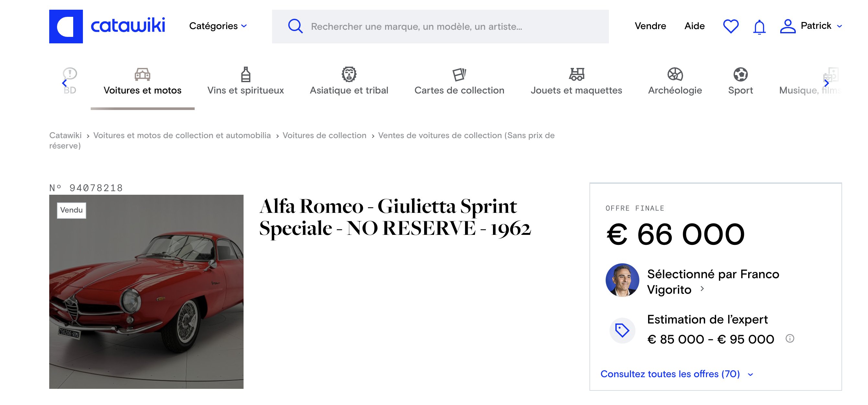868x405 pixels.
Task: Expand the Patrick account menu
Action: [821, 26]
